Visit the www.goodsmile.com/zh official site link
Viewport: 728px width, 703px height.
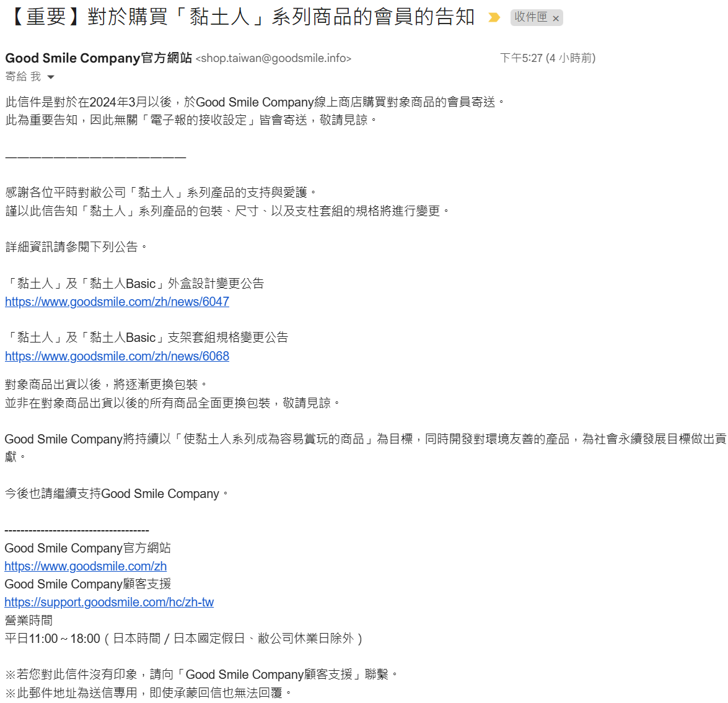pyautogui.click(x=86, y=566)
